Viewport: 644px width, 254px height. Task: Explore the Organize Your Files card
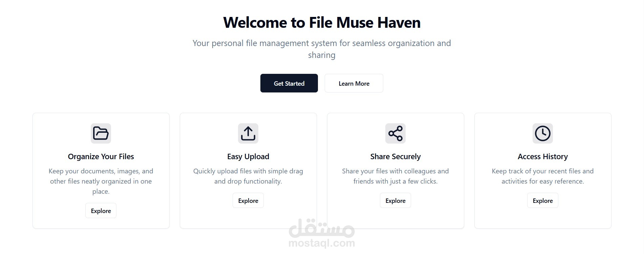click(x=101, y=211)
